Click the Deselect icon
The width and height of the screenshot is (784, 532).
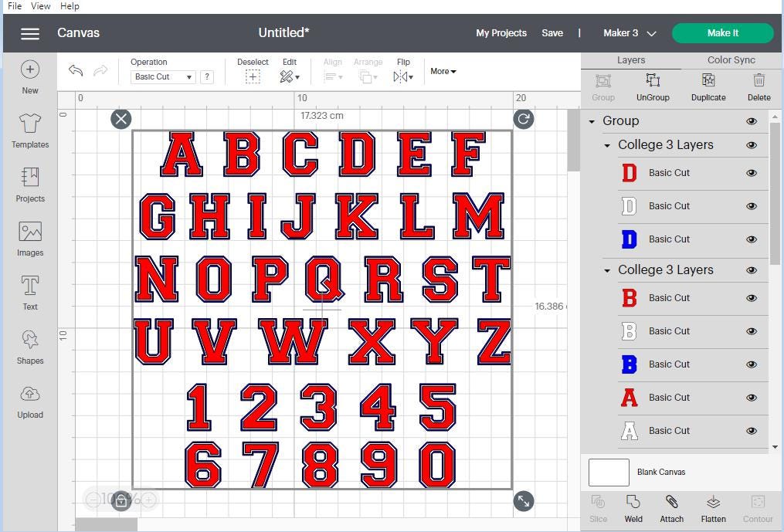253,76
